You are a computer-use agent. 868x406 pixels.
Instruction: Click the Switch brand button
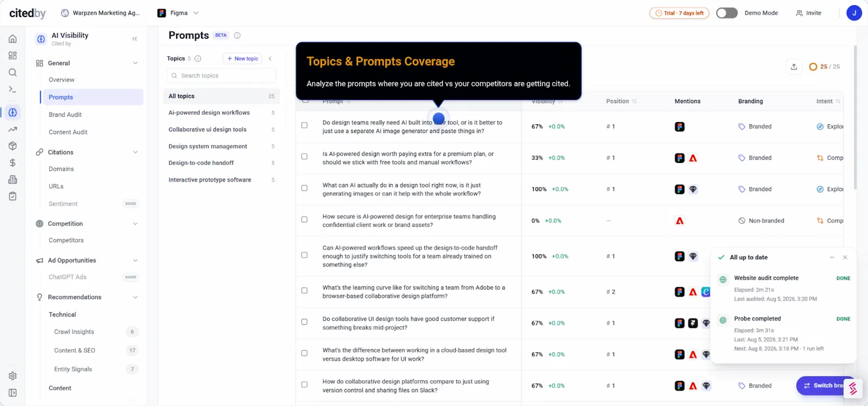coord(824,385)
